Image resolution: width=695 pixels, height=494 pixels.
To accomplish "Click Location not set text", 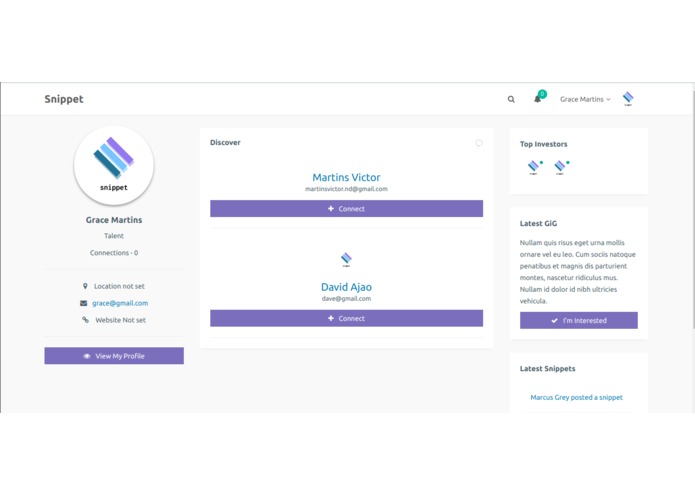I will 119,286.
